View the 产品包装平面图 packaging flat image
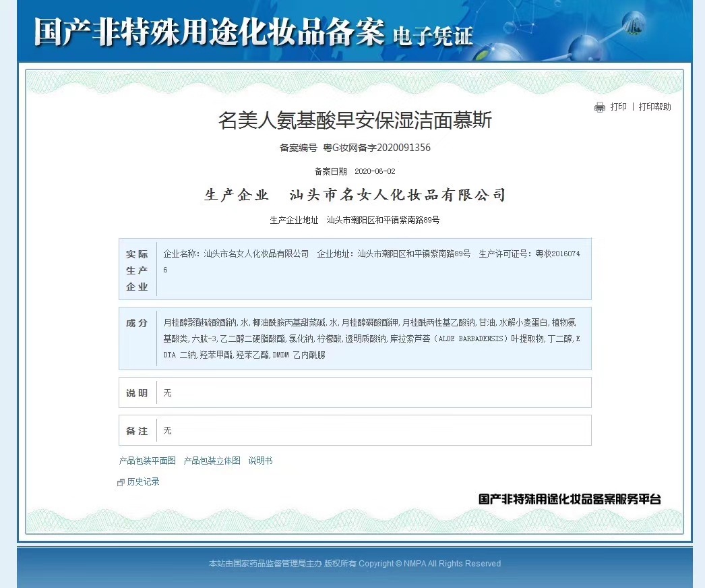Viewport: 705px width, 588px height. click(146, 461)
